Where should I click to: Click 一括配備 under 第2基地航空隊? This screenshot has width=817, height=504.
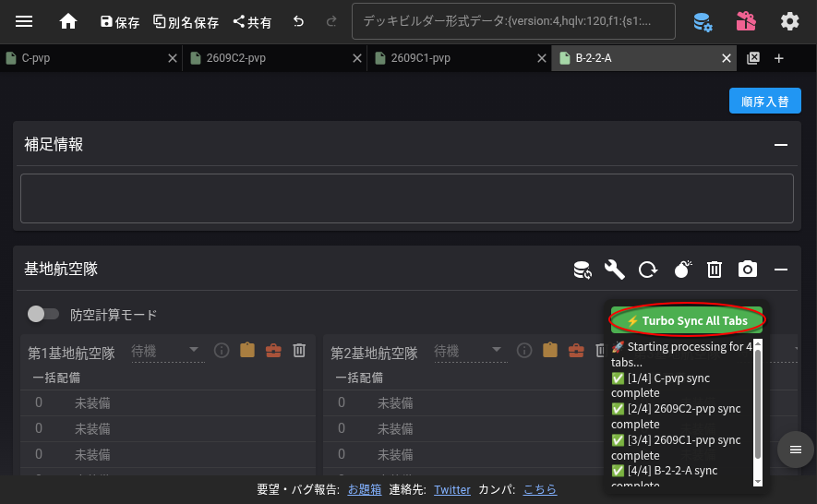coord(359,378)
